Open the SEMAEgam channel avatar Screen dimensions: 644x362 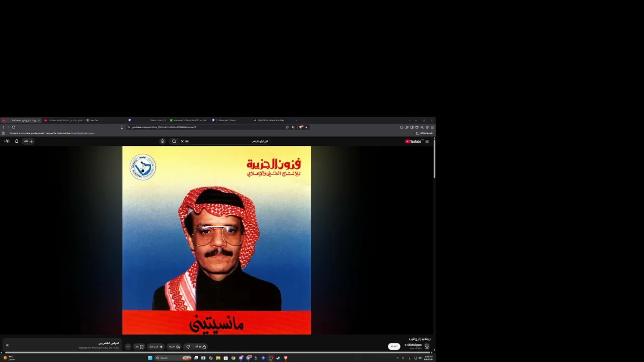pyautogui.click(x=427, y=346)
